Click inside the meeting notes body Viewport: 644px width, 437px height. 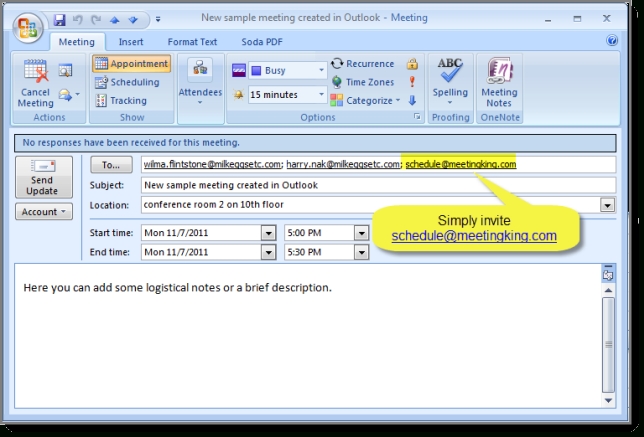pyautogui.click(x=308, y=336)
